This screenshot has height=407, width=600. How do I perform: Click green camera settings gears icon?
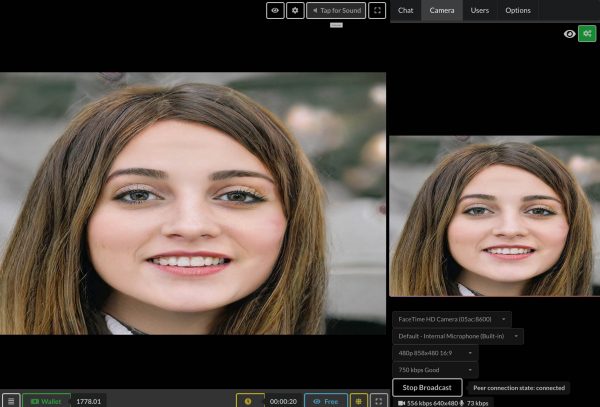(x=586, y=34)
